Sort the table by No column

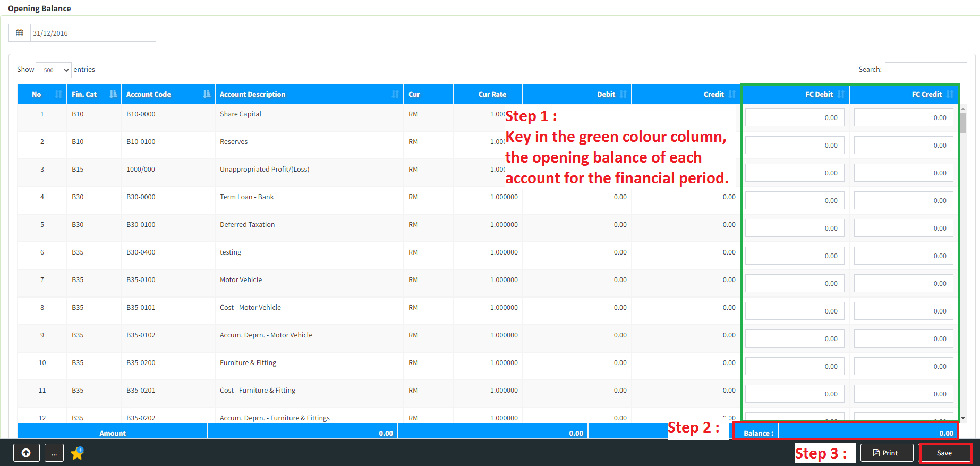point(42,94)
